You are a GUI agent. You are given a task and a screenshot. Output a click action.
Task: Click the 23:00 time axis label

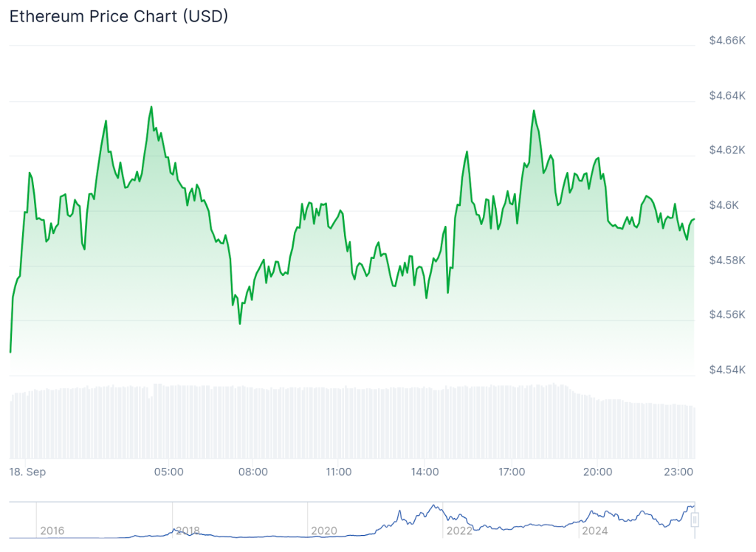coord(680,472)
